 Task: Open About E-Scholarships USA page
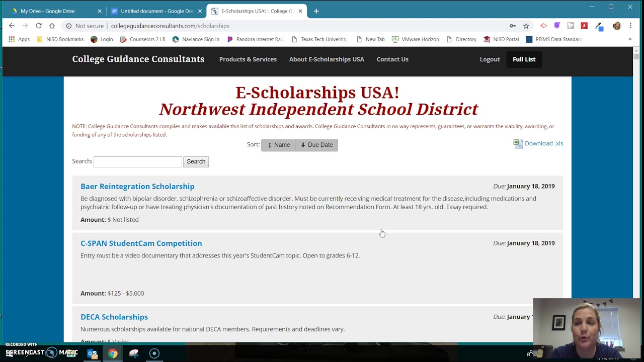click(x=327, y=59)
